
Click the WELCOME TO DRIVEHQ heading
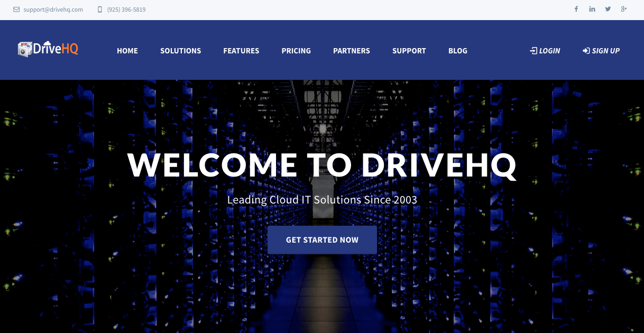(x=322, y=165)
